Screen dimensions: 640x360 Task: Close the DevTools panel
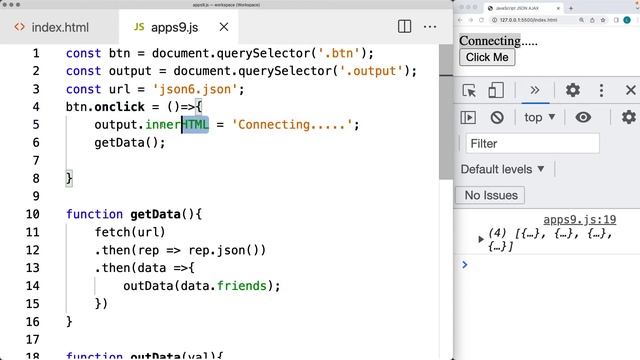[x=631, y=90]
